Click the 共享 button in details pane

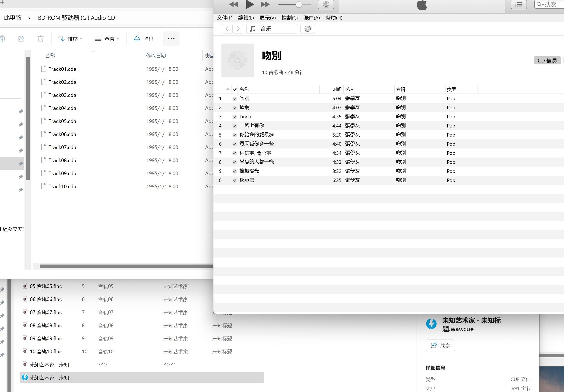click(x=440, y=345)
